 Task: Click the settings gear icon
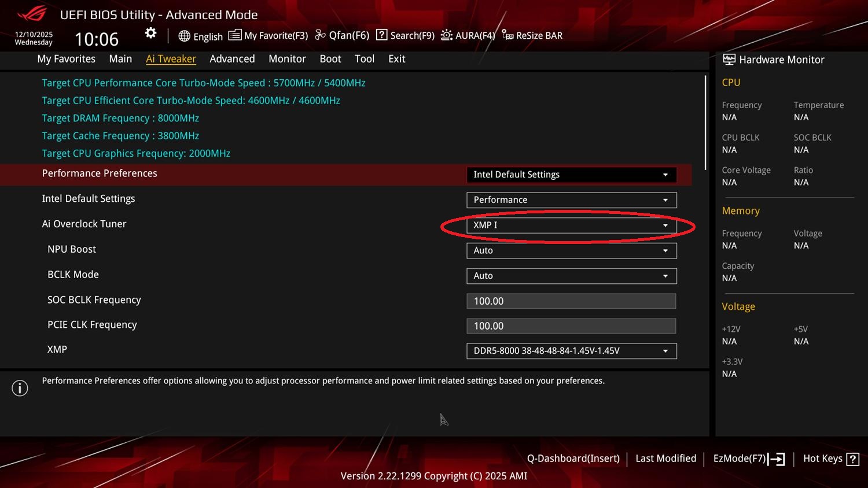click(x=150, y=34)
